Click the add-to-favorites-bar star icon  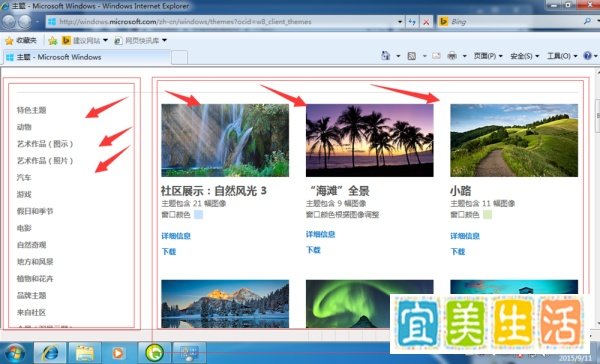click(x=53, y=40)
